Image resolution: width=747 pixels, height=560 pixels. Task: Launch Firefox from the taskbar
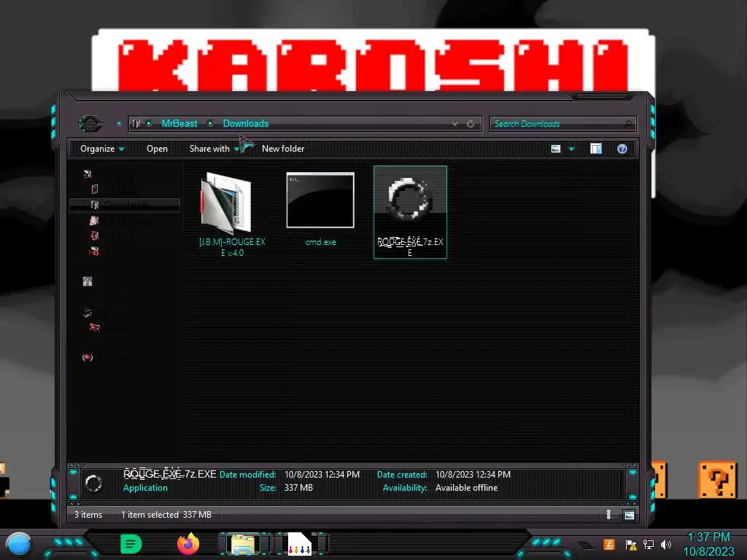188,544
